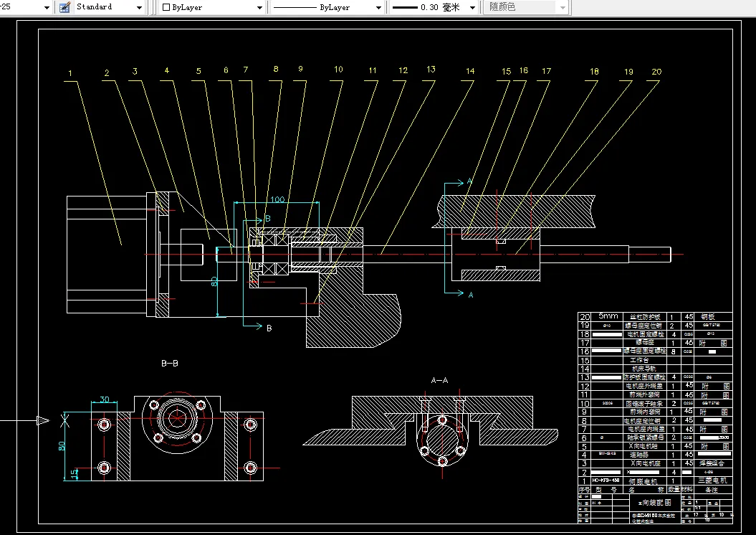Select leader callout number 10
Image resolution: width=756 pixels, height=535 pixels.
(x=338, y=70)
